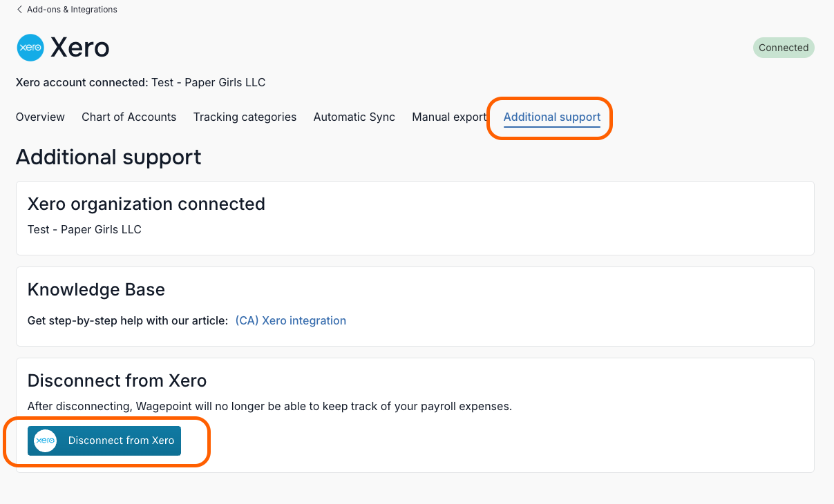
Task: Click the 'Knowledge Base' heading
Action: tap(96, 290)
